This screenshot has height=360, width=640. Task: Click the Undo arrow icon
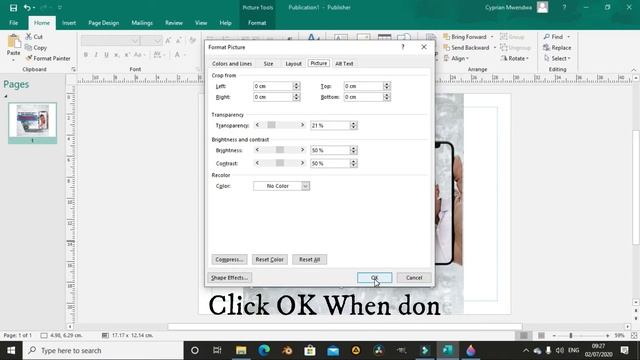coord(27,8)
